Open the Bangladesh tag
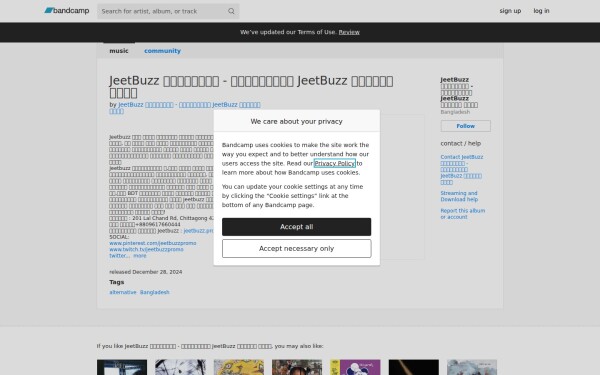This screenshot has width=600, height=375. (x=155, y=292)
